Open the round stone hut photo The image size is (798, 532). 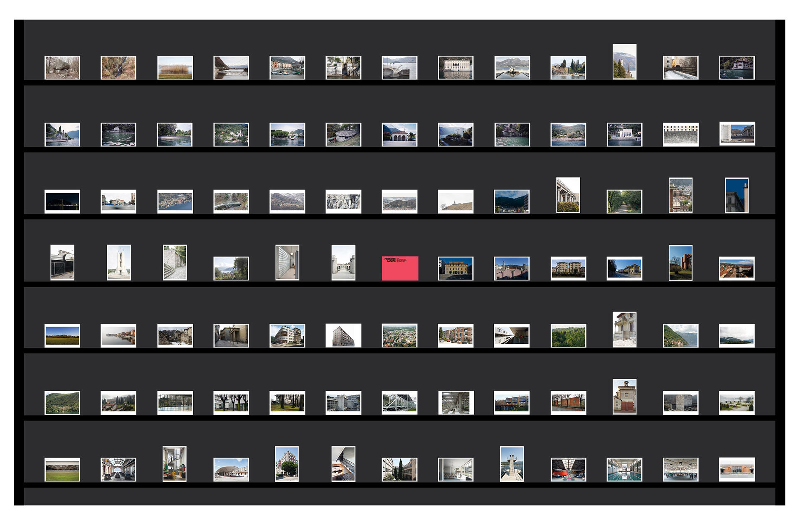[343, 135]
